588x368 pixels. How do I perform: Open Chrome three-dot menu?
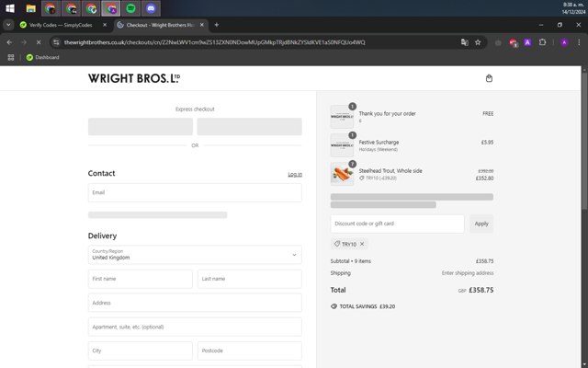coord(579,42)
